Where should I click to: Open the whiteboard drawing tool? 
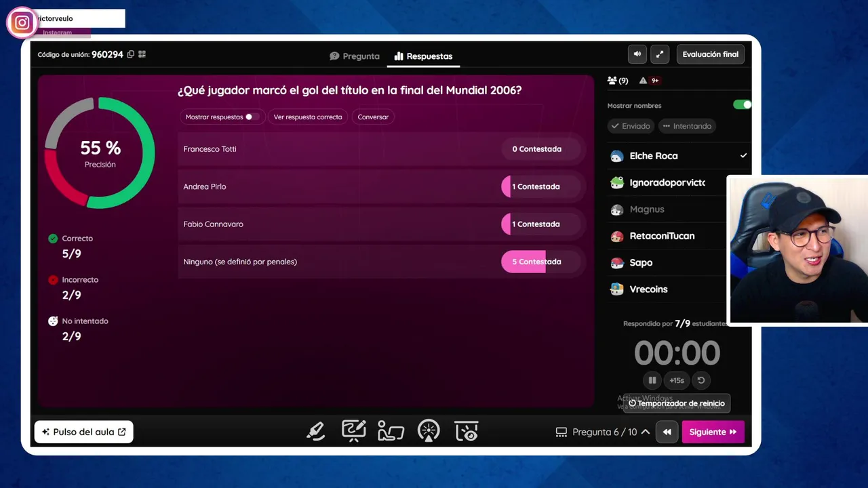coord(353,431)
